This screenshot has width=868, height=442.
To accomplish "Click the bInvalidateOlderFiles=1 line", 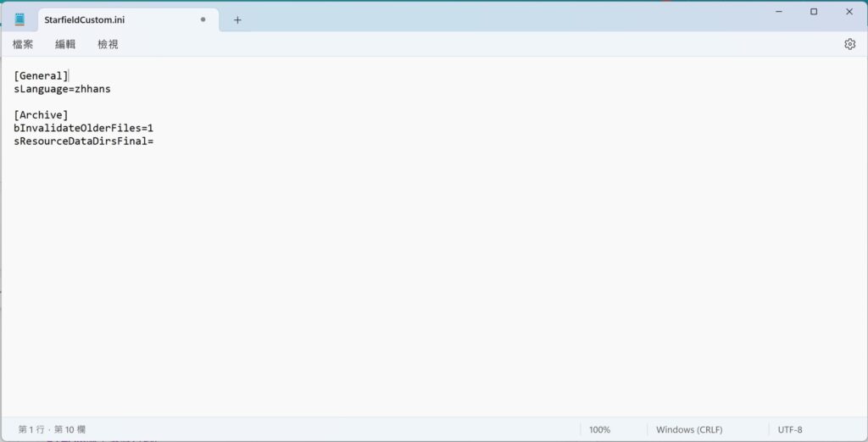I will tap(84, 128).
